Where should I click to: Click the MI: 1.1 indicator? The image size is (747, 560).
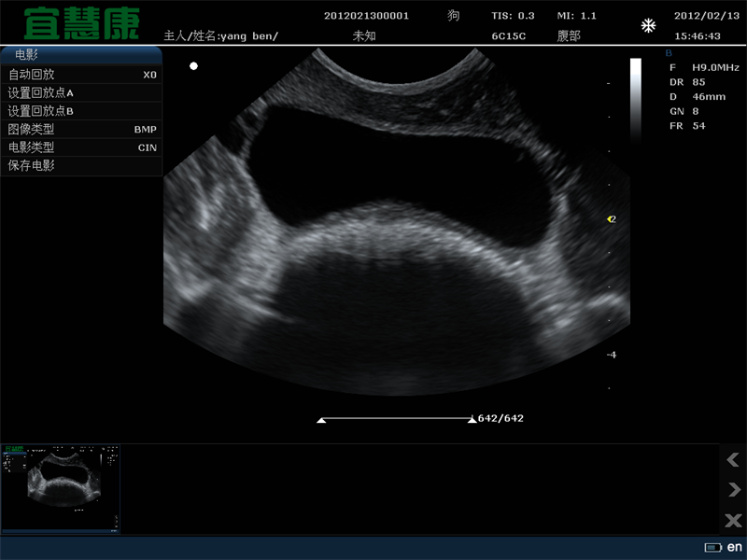tap(576, 16)
